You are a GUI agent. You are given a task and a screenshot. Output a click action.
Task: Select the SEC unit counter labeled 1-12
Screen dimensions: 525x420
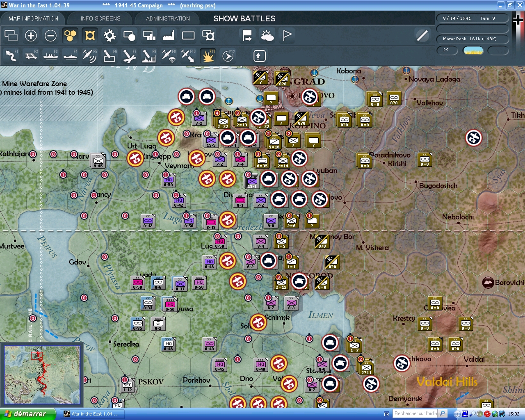128,385
